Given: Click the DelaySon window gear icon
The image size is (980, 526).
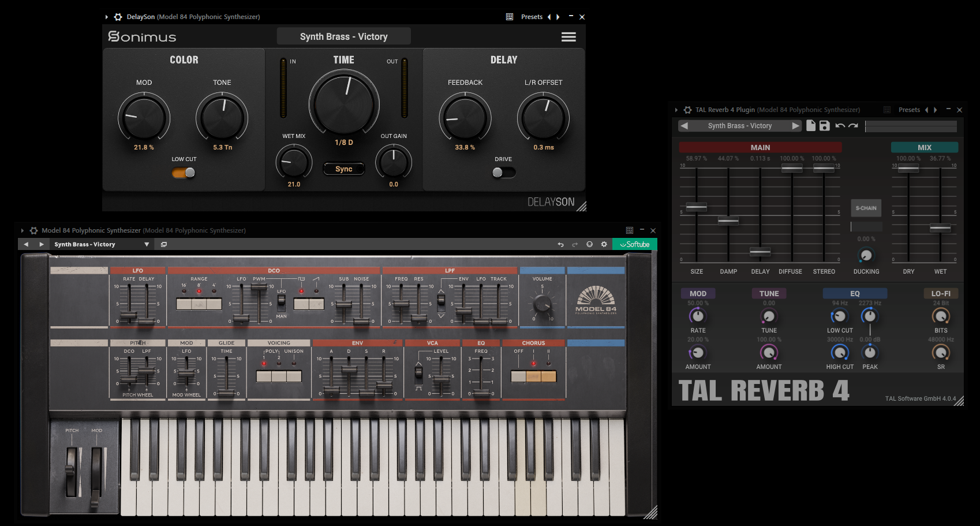Looking at the screenshot, I should click(118, 17).
